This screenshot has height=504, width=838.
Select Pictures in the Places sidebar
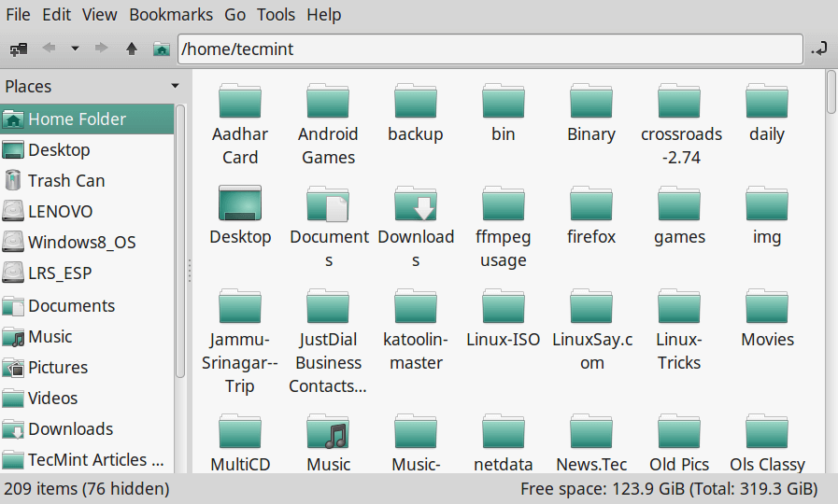pos(58,368)
